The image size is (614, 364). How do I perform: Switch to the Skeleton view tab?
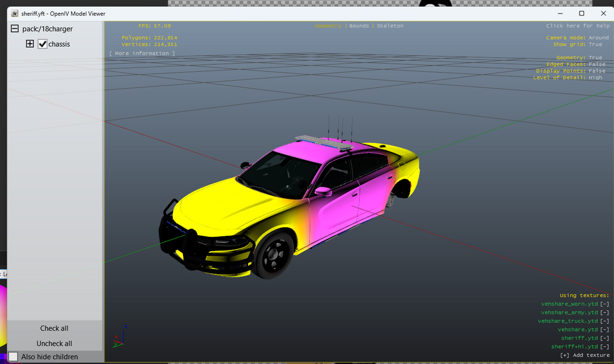pyautogui.click(x=390, y=26)
